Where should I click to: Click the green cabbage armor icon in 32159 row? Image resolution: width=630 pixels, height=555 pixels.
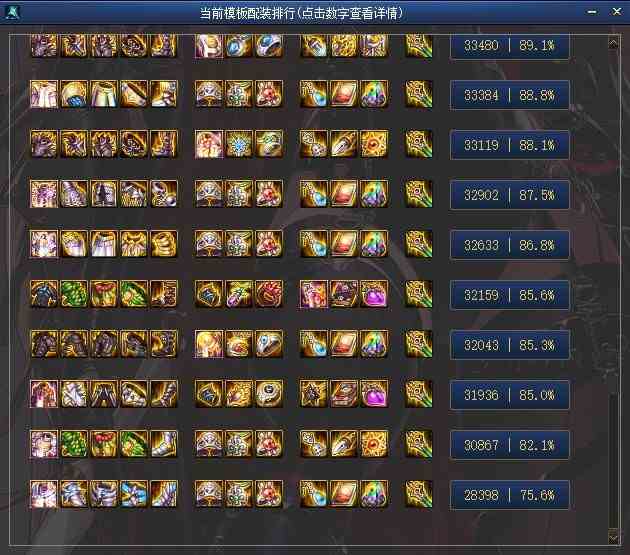(74, 294)
